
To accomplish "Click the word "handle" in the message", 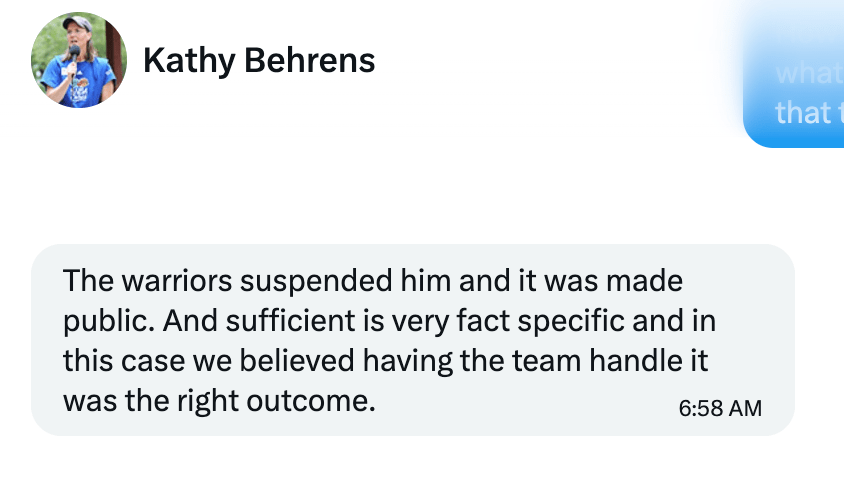I will tap(644, 361).
